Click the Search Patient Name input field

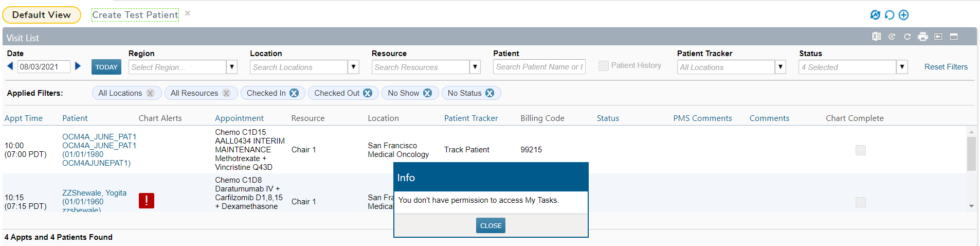(539, 67)
